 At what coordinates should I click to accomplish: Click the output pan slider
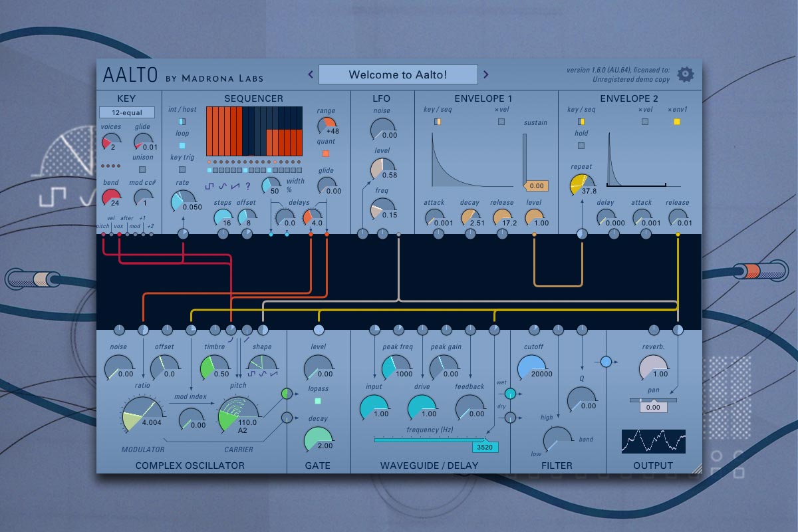[x=653, y=400]
